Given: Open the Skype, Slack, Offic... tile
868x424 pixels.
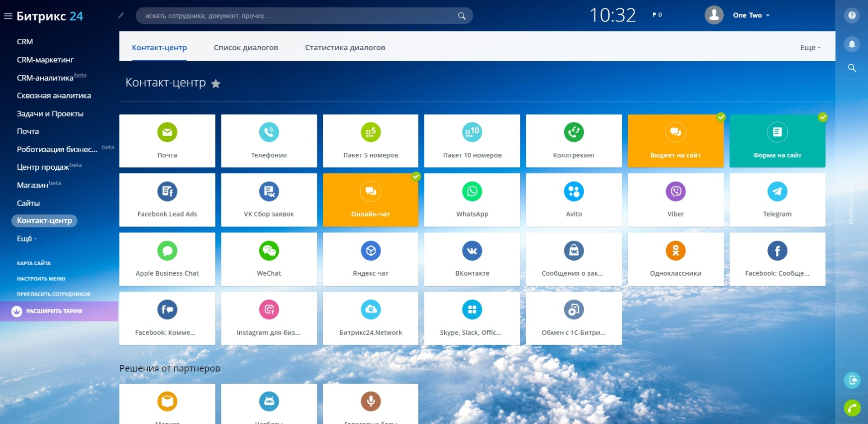Looking at the screenshot, I should point(472,318).
